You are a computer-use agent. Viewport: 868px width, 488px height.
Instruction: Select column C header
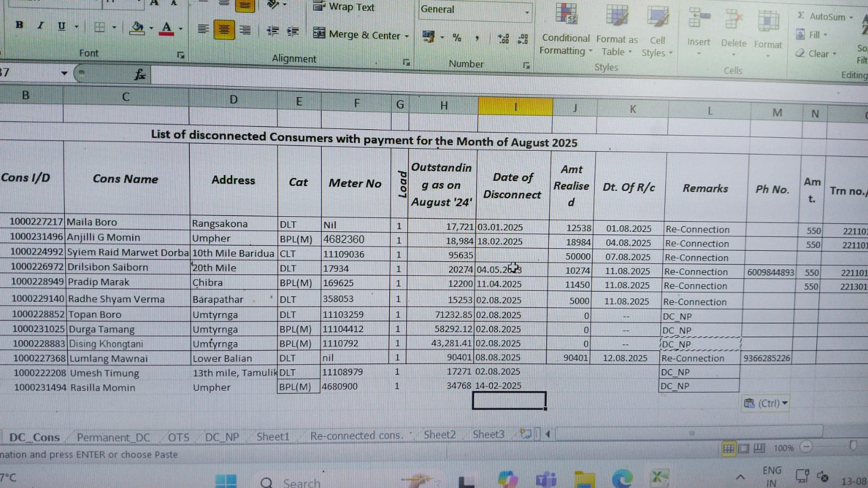[126, 97]
